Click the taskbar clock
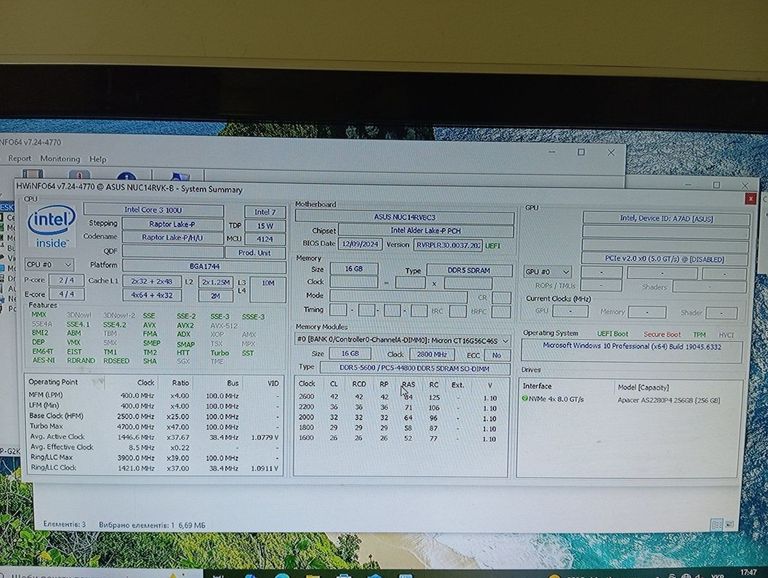768x578 pixels. tap(749, 573)
